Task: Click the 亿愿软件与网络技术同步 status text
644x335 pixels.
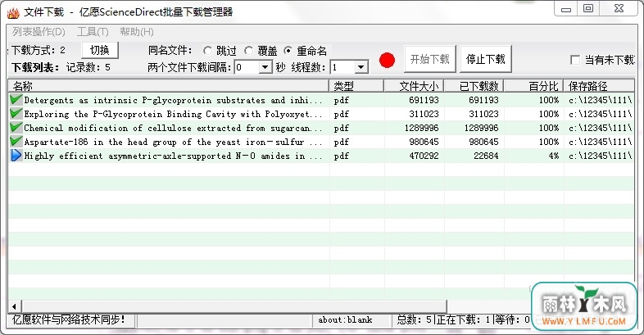Action: tap(68, 319)
